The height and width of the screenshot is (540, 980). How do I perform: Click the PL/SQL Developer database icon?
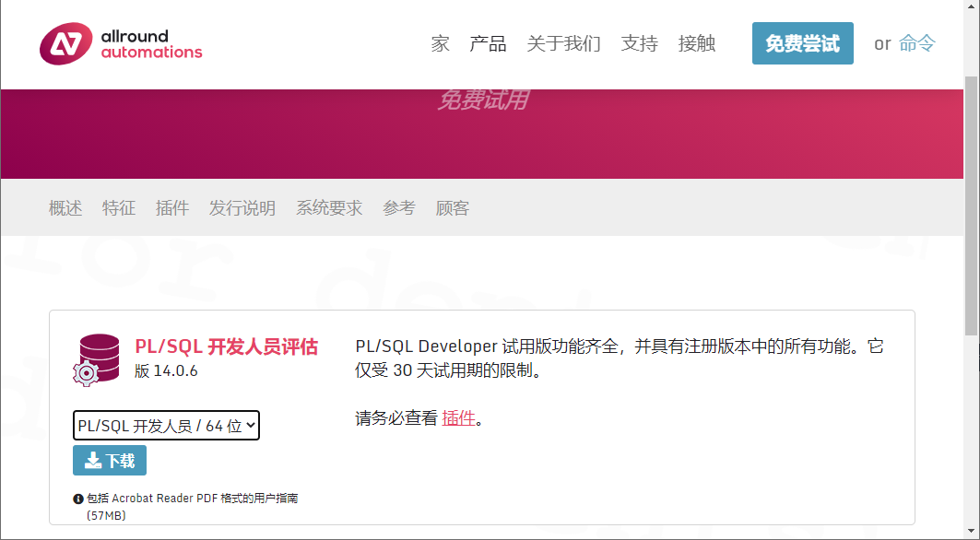tap(96, 360)
